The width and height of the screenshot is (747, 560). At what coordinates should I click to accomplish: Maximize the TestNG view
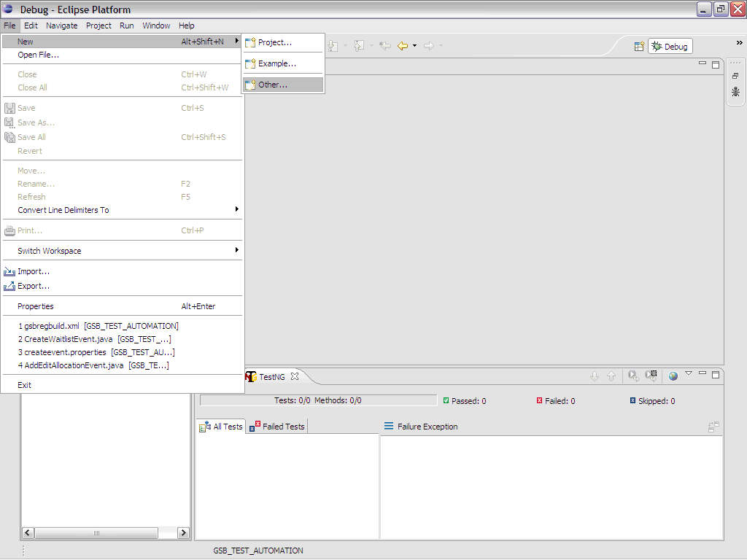click(x=716, y=376)
